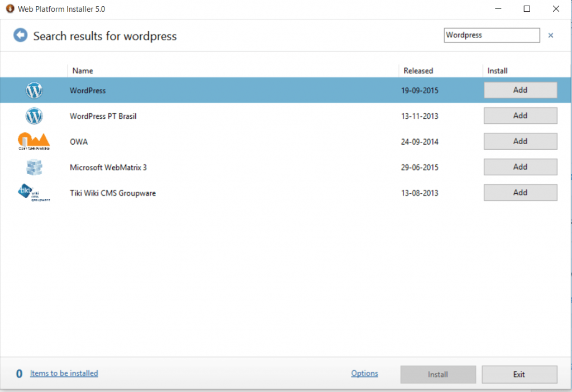572x392 pixels.
Task: Click the Tiki Wiki CMS Groupware logo
Action: tap(34, 193)
